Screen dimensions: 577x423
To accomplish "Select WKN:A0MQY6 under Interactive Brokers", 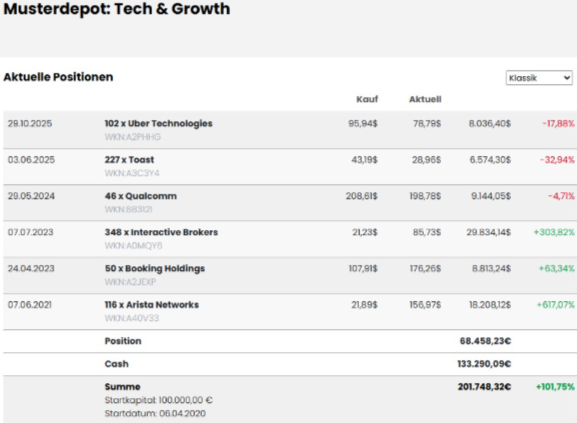I will click(x=133, y=245).
